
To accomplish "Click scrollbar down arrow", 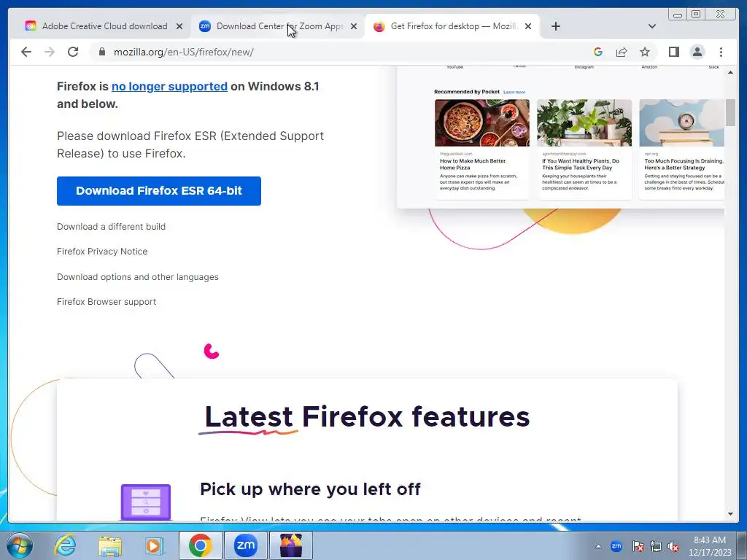I will 730,514.
